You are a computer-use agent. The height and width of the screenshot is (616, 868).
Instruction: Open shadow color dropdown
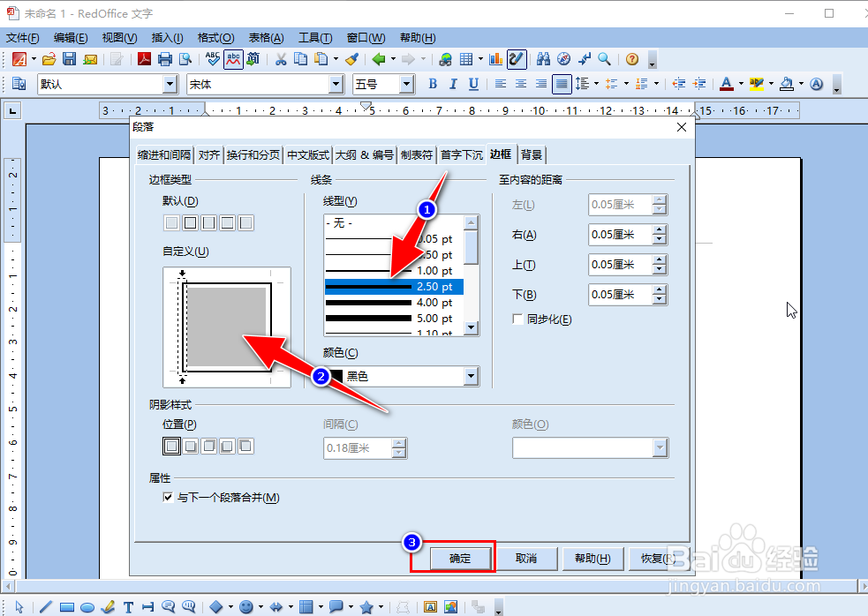(660, 447)
